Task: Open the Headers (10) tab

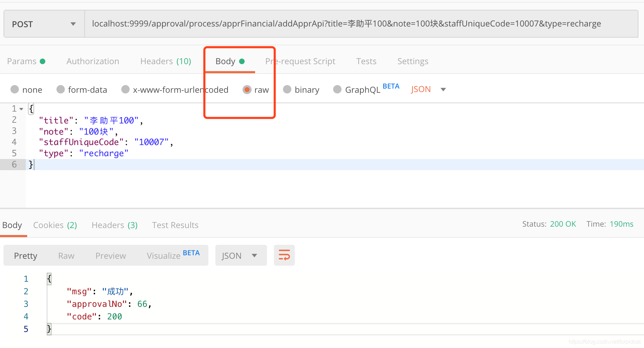Action: coord(166,61)
